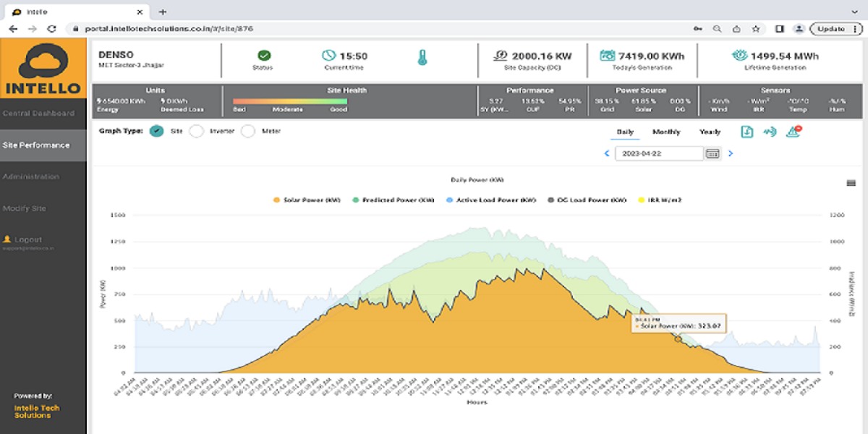The height and width of the screenshot is (434, 868).
Task: Open the signal waveform icon next to download
Action: pyautogui.click(x=770, y=132)
